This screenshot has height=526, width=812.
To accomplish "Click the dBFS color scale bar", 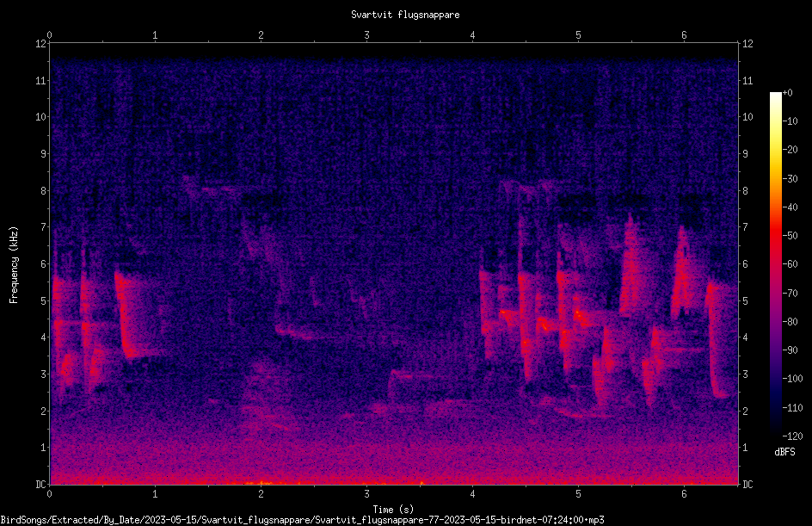I will pyautogui.click(x=775, y=263).
